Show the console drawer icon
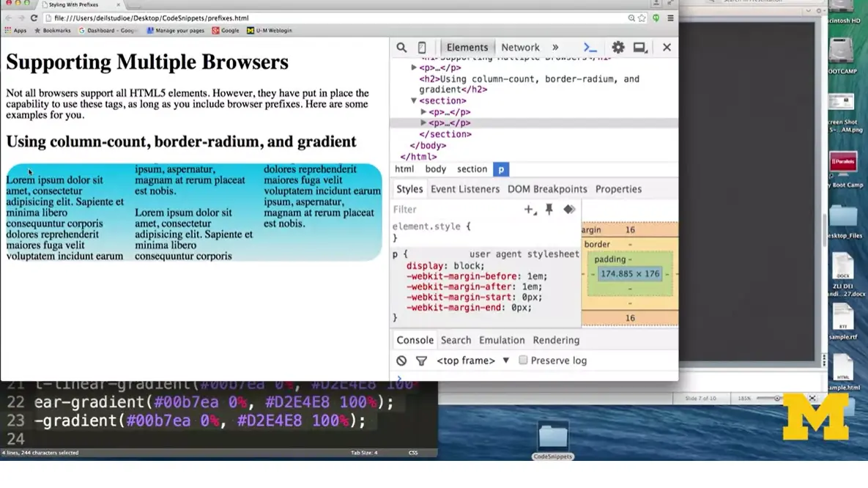Image resolution: width=868 pixels, height=488 pixels. pyautogui.click(x=590, y=48)
